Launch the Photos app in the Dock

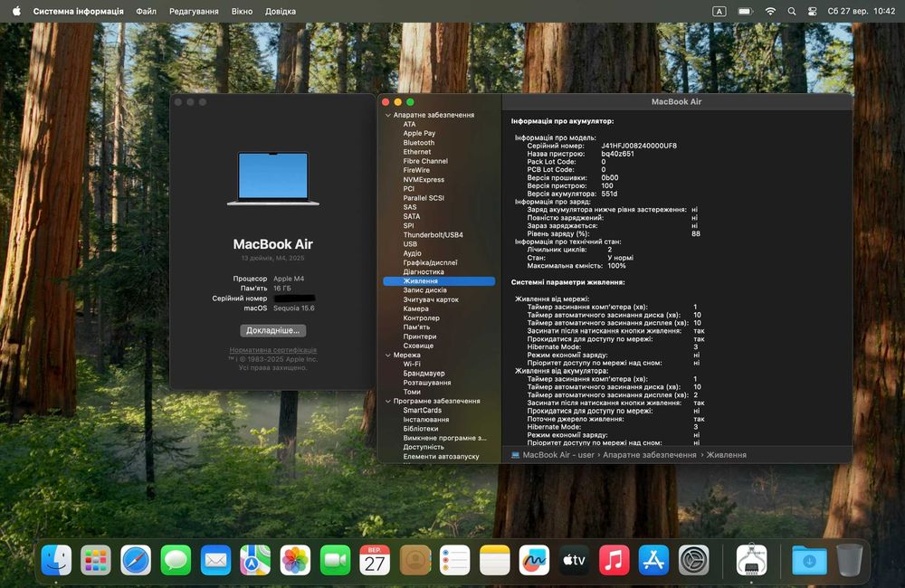tap(295, 560)
